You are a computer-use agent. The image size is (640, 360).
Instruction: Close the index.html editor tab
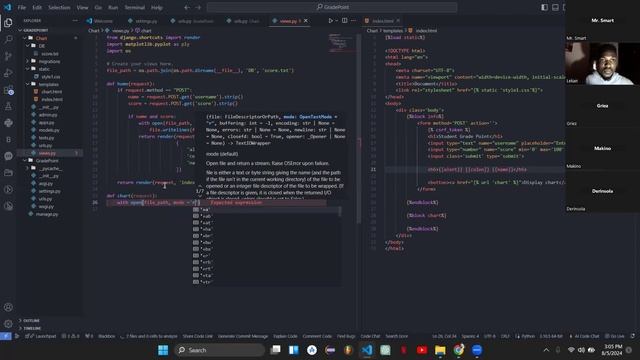pyautogui.click(x=398, y=21)
